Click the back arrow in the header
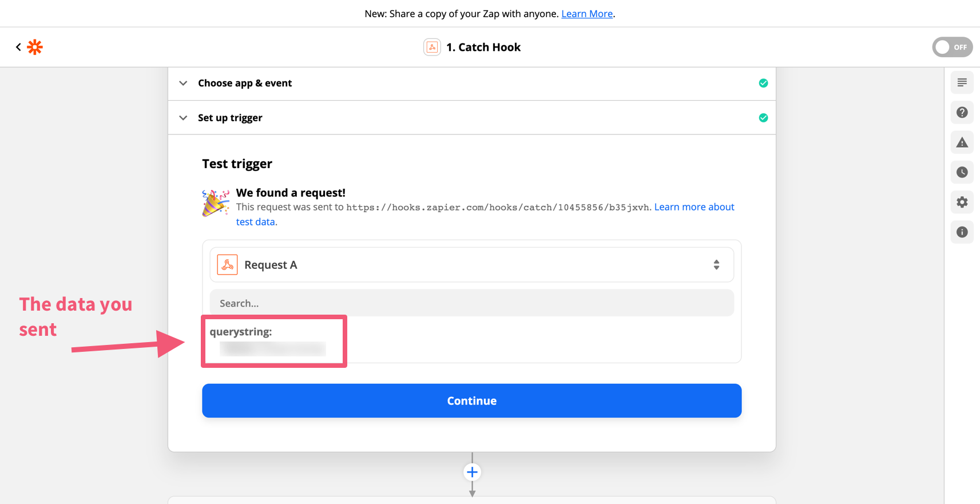Image resolution: width=980 pixels, height=504 pixels. coord(18,47)
